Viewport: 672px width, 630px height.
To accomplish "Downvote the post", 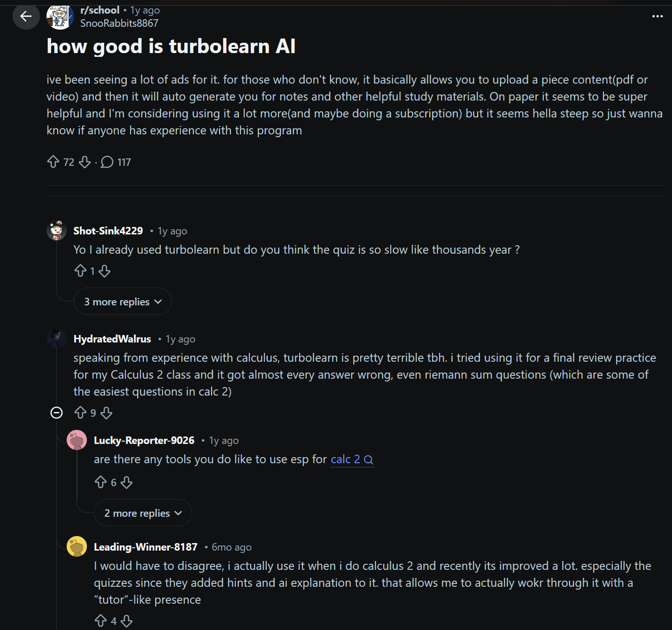I will point(85,162).
